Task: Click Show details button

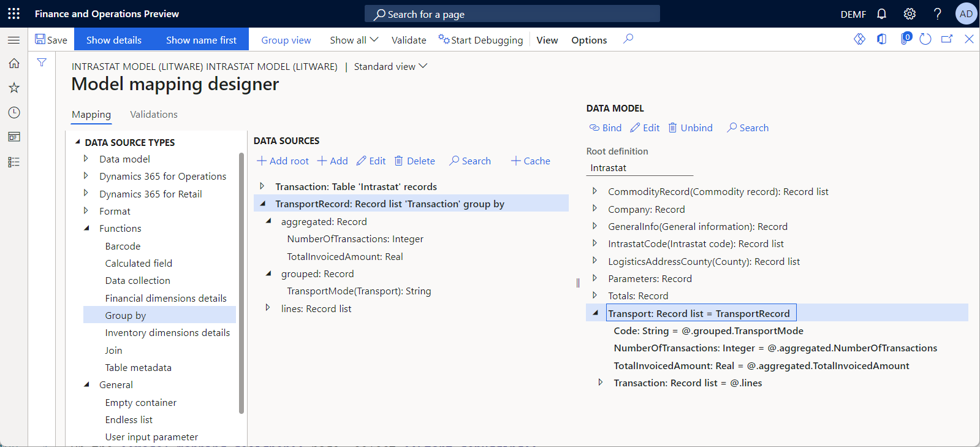Action: 114,40
